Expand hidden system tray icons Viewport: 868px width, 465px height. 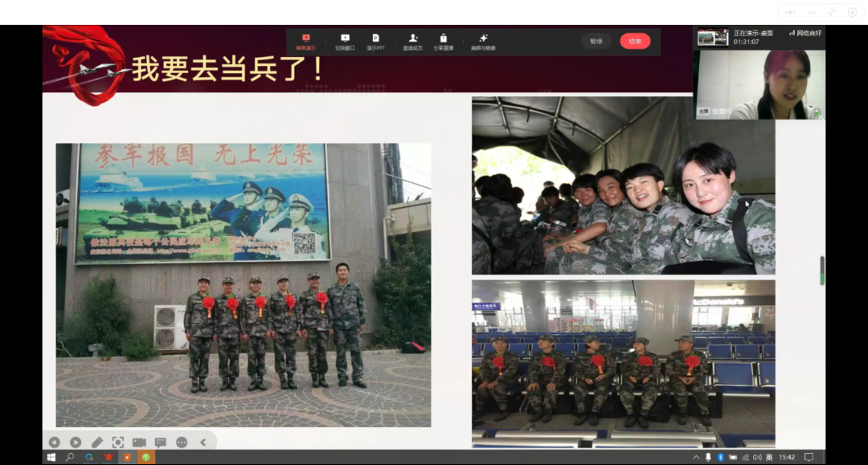(x=696, y=457)
